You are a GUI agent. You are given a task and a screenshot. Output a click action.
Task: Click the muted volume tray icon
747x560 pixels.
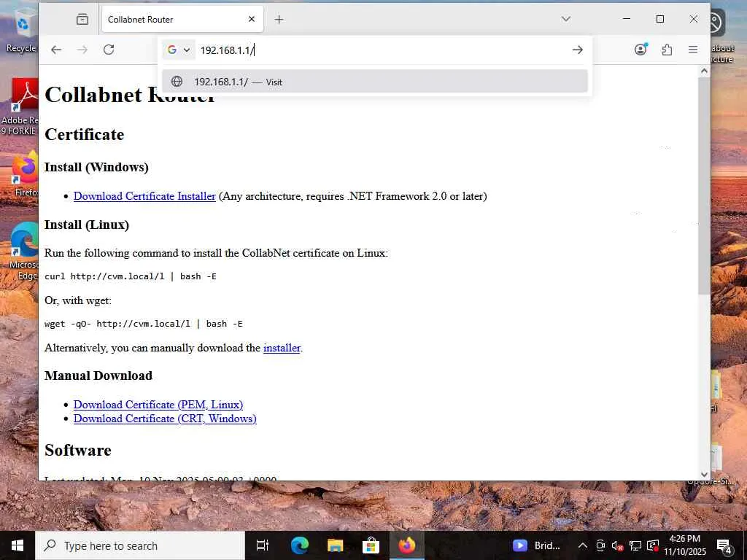(x=617, y=545)
